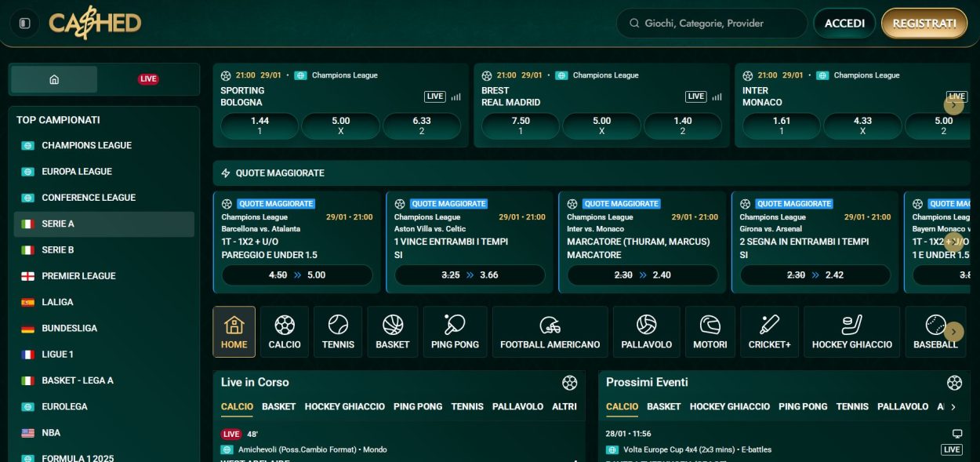The height and width of the screenshot is (462, 980).
Task: Bet 5.00 draw for Sporting Bologna
Action: tap(341, 126)
